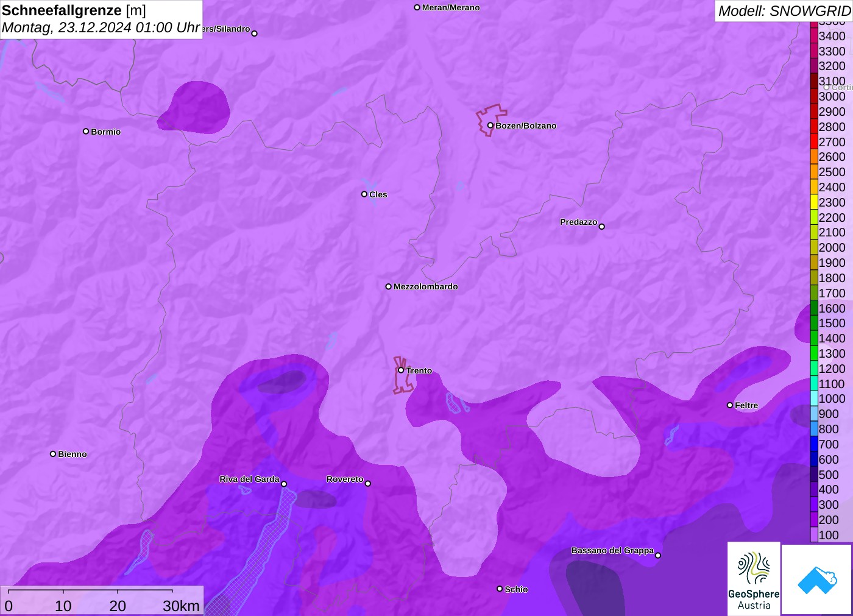Select the Feltre city marker
This screenshot has width=853, height=616.
point(730,405)
